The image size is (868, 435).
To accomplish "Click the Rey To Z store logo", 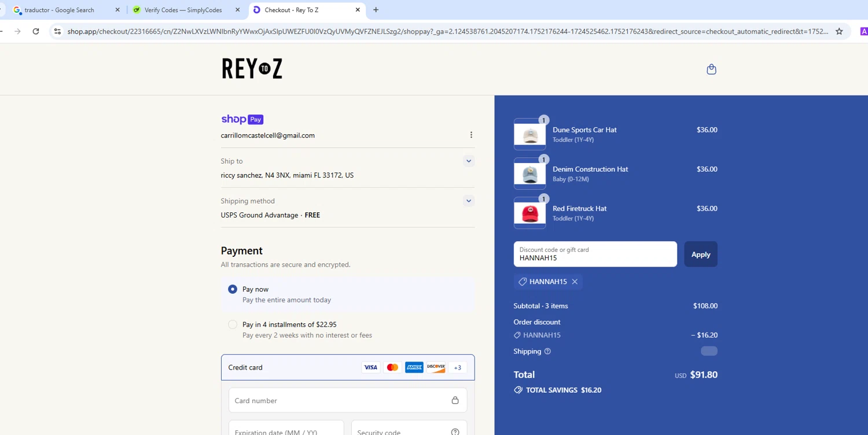I will point(252,68).
